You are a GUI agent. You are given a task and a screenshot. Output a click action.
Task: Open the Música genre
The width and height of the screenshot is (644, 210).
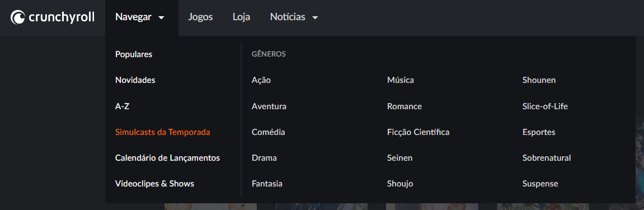tap(401, 80)
